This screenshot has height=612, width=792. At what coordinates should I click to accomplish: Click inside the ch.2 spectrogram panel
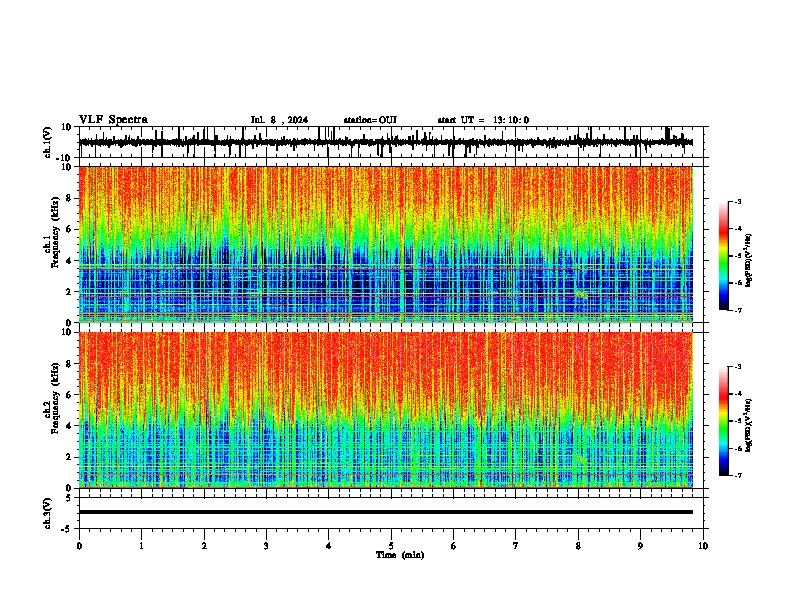pyautogui.click(x=386, y=409)
